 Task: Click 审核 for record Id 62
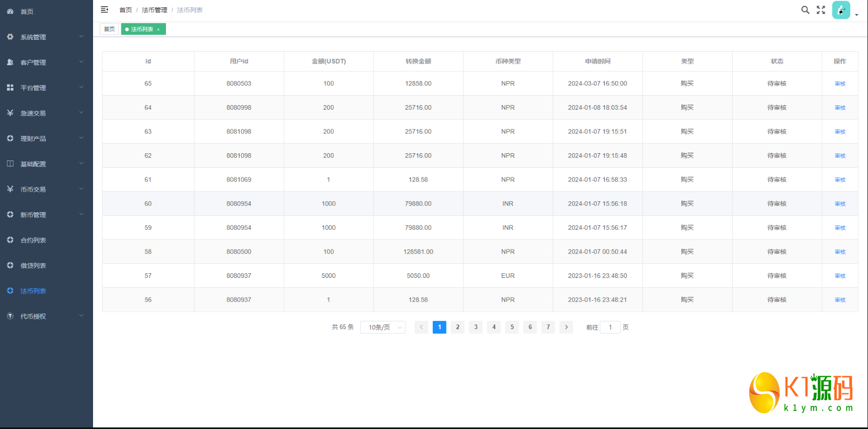pos(840,156)
